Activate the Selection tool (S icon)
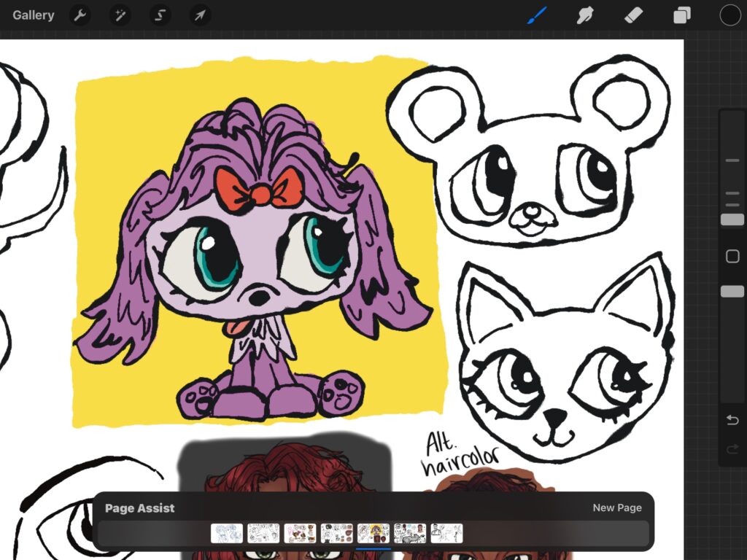 pos(160,15)
